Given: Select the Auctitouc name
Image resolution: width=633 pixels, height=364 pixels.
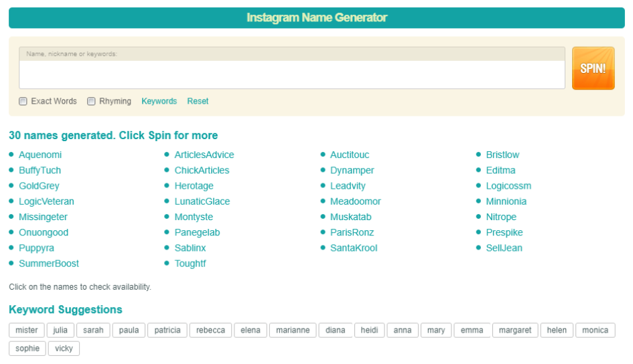Looking at the screenshot, I should 350,155.
